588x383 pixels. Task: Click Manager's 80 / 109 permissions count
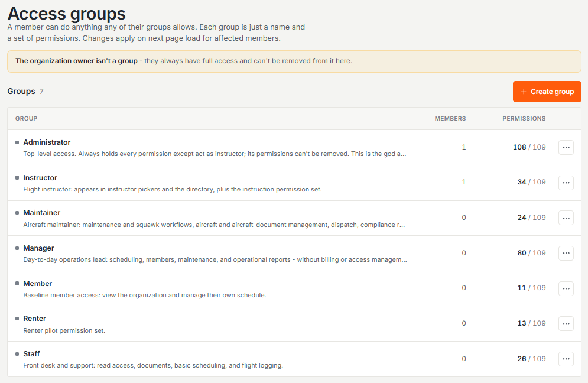pos(531,253)
